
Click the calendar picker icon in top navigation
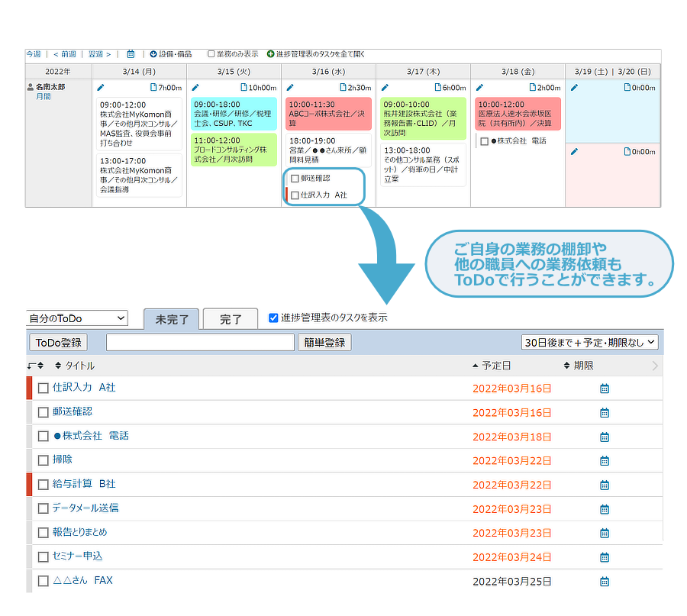131,54
